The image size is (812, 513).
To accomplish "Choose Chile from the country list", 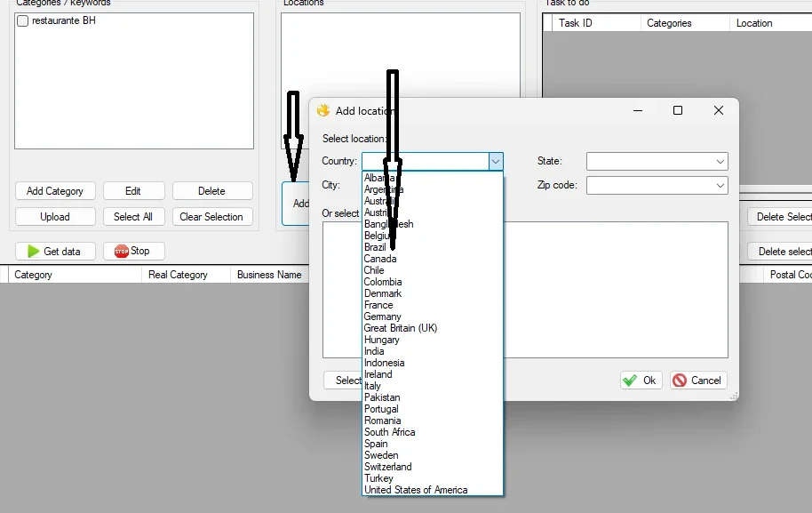I will coord(433,270).
